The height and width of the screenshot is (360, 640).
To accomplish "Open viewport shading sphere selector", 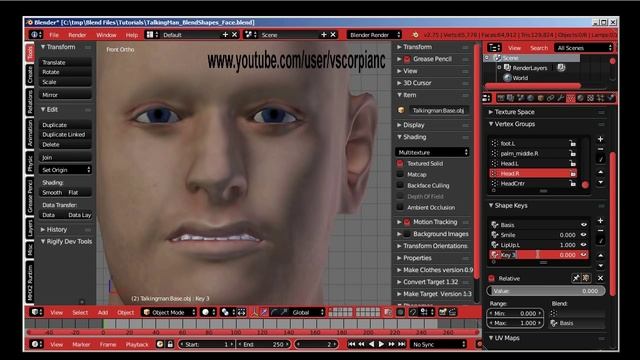I will point(208,313).
